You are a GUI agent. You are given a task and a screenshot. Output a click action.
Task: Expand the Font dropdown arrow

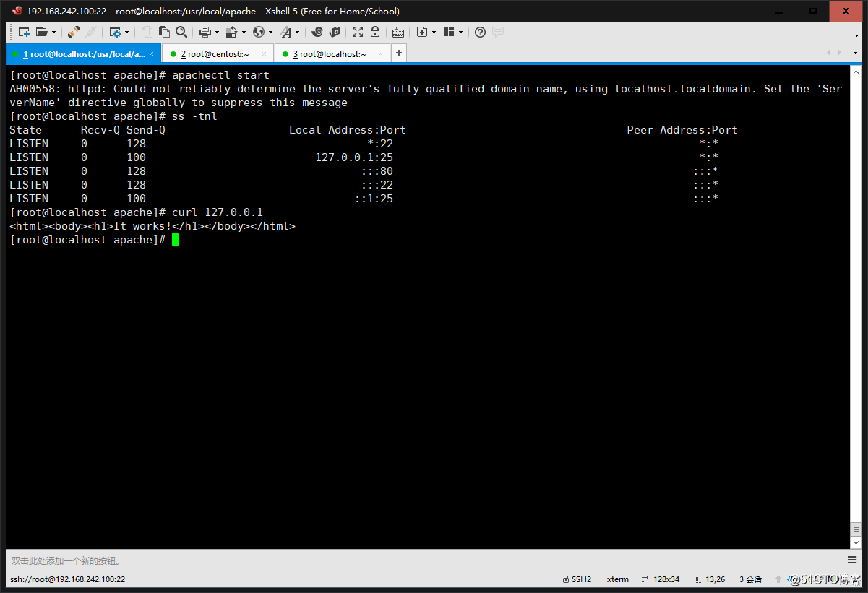point(297,32)
